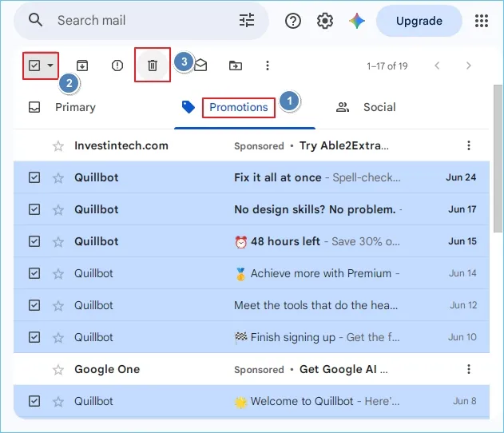Open the Finish signing up email

[x=252, y=337]
